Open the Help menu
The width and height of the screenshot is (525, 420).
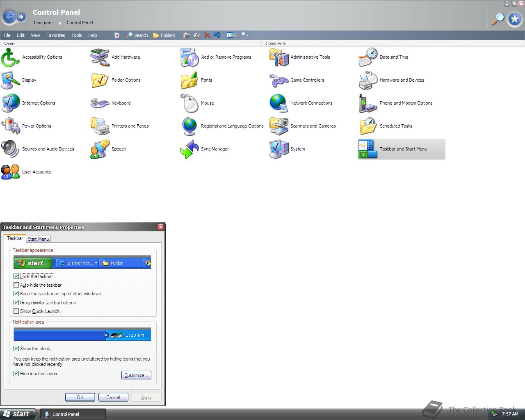click(x=93, y=35)
